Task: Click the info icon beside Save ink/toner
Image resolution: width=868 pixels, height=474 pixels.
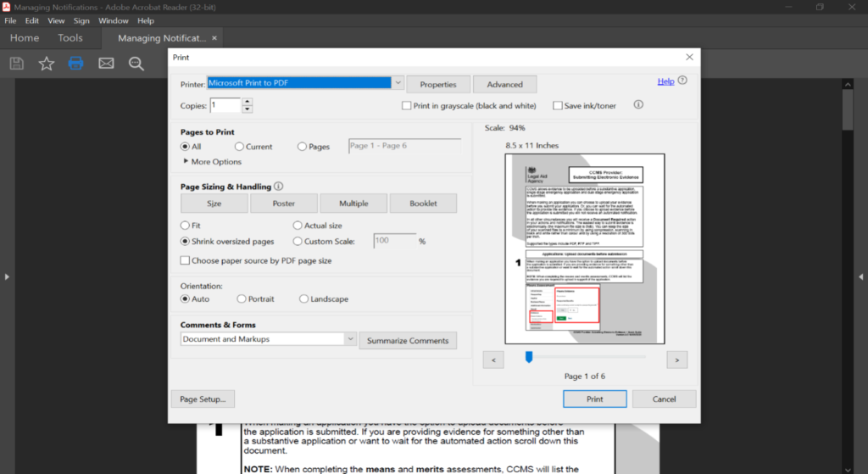Action: (638, 105)
